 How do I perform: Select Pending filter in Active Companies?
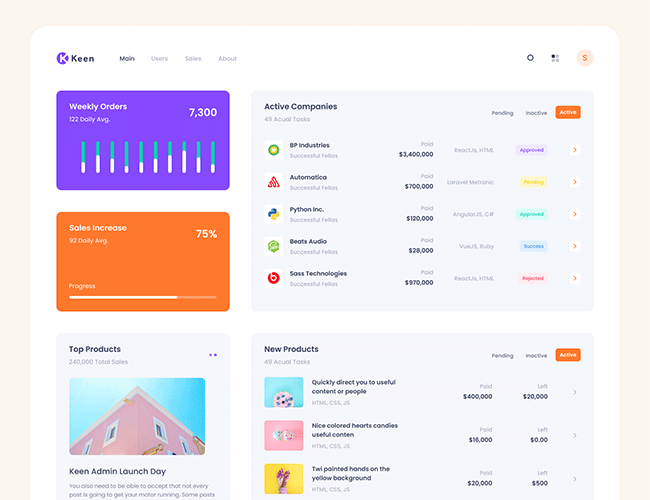(502, 113)
